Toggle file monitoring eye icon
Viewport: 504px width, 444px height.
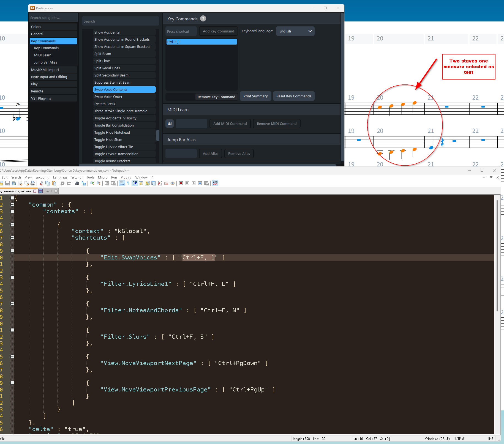coord(173,183)
